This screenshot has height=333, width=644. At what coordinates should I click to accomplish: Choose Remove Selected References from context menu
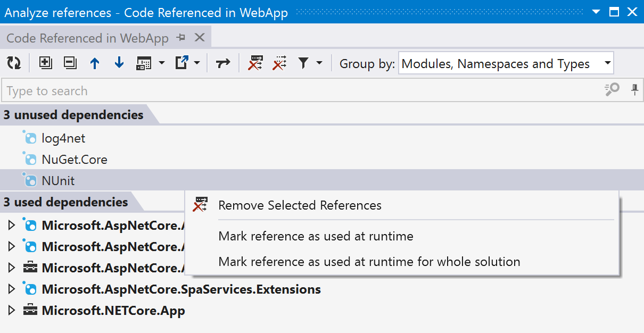[x=300, y=205]
